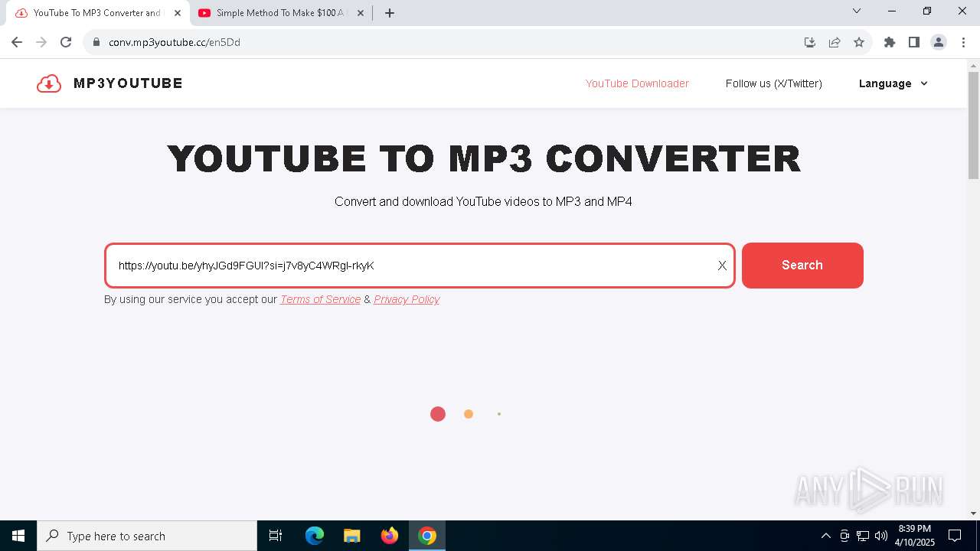Screen dimensions: 980x551
Task: Clear the URL field with the X icon
Action: pyautogui.click(x=722, y=266)
